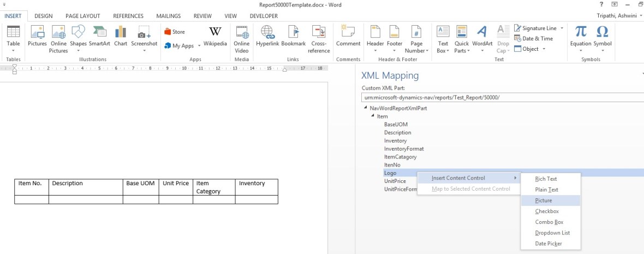Collapse the Item node in the XML tree

pyautogui.click(x=373, y=116)
